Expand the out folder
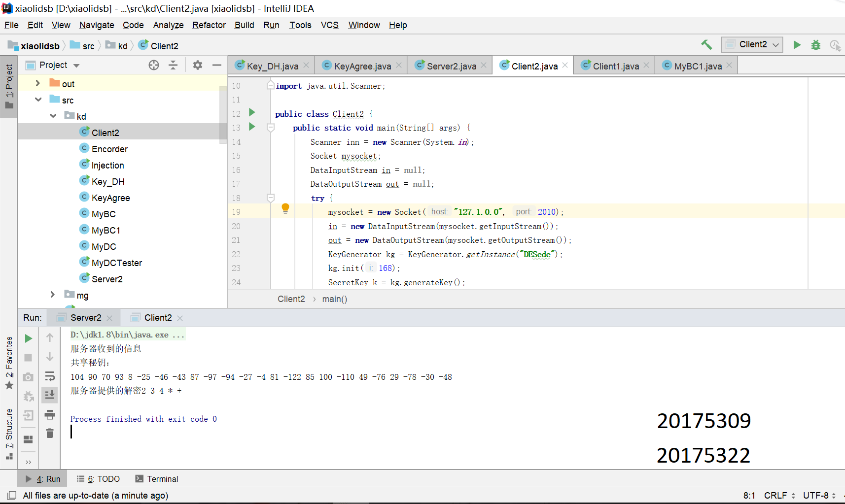The image size is (845, 504). click(x=38, y=83)
